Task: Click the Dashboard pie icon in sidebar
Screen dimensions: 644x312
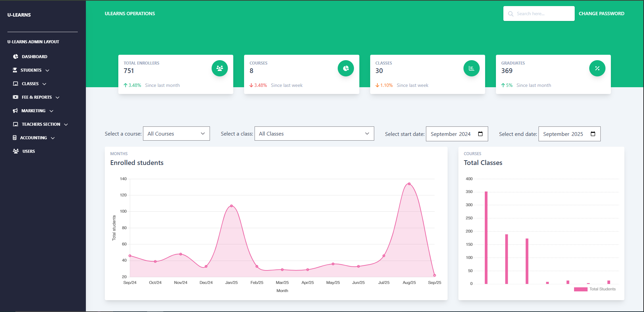Action: tap(16, 56)
